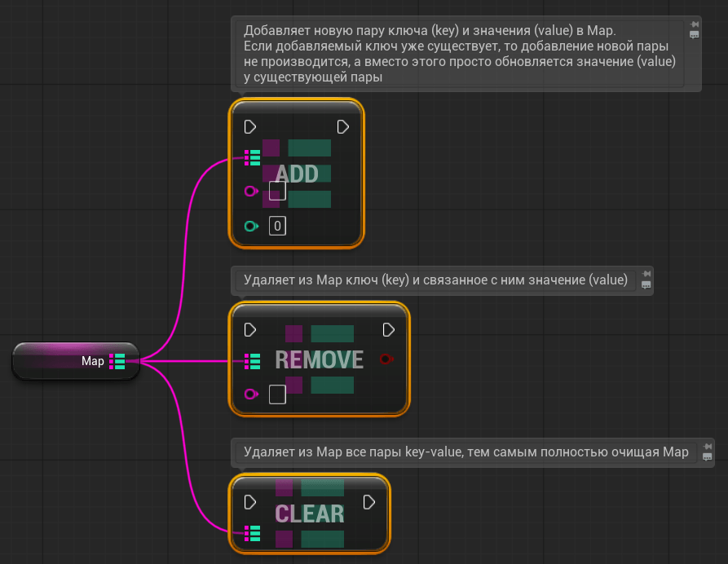The image size is (728, 564).
Task: Select the ADD node by its title
Action: (298, 174)
